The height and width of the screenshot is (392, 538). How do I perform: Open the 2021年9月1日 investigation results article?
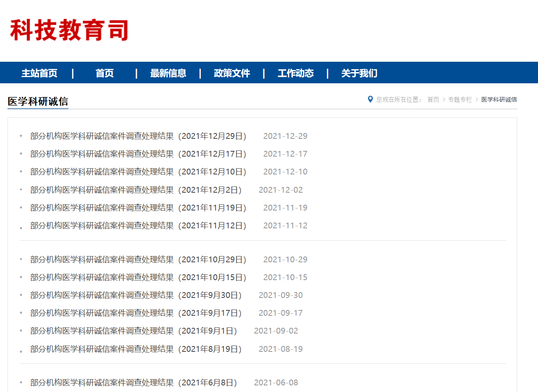tap(134, 331)
